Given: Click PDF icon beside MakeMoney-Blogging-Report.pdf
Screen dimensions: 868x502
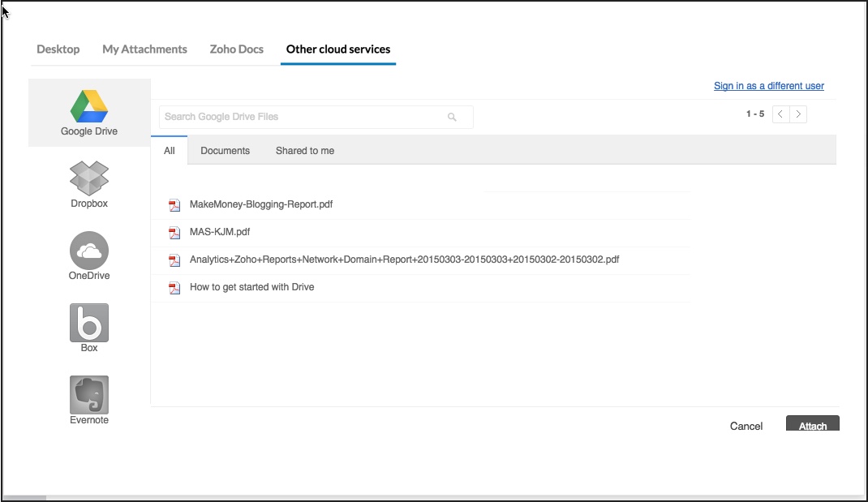Looking at the screenshot, I should [x=174, y=205].
